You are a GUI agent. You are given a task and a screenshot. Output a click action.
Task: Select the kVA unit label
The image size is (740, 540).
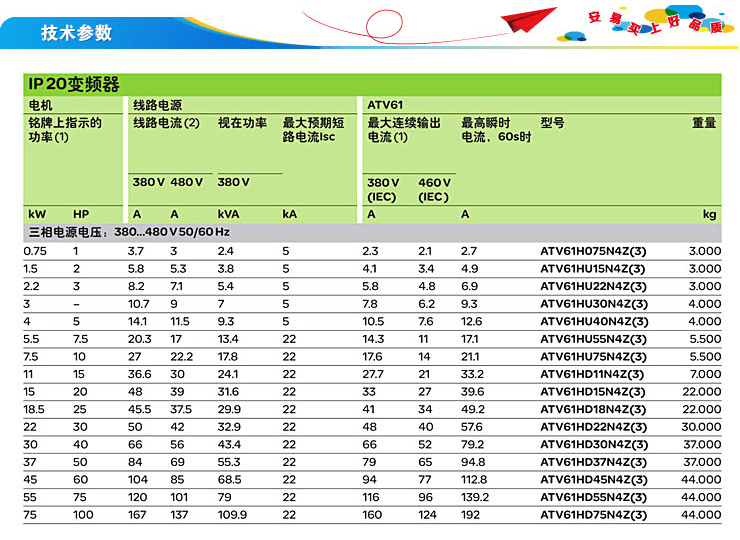228,214
